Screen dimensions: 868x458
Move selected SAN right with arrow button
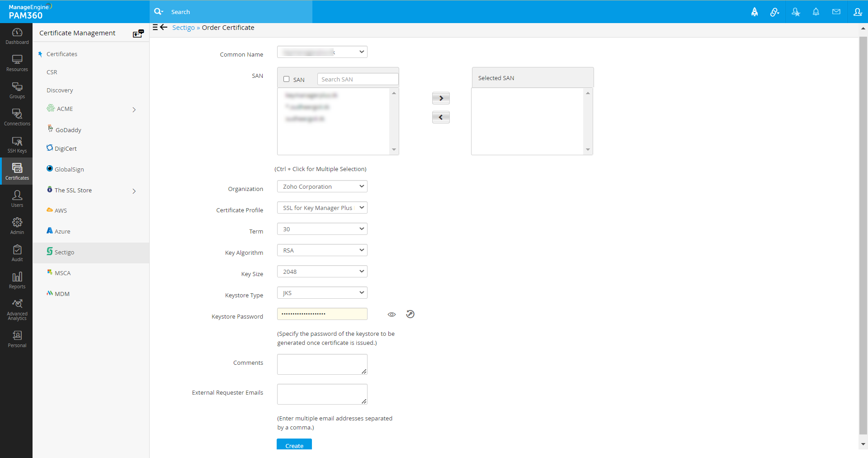click(441, 98)
